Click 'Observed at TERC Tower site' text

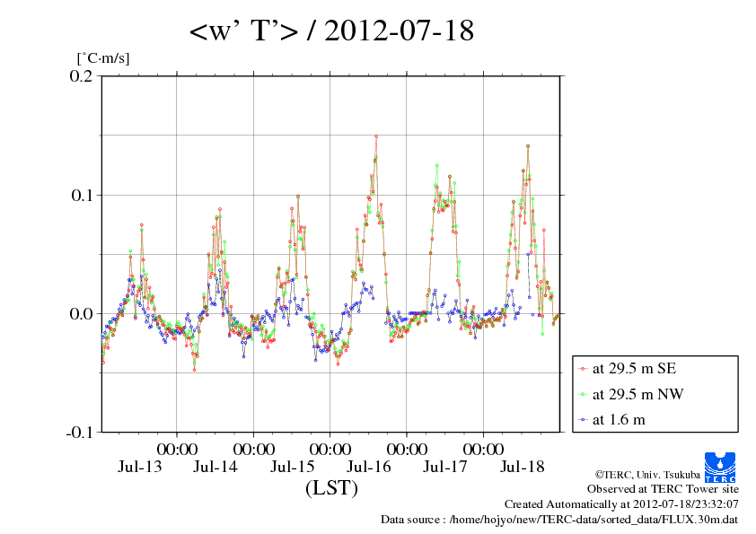pos(663,489)
